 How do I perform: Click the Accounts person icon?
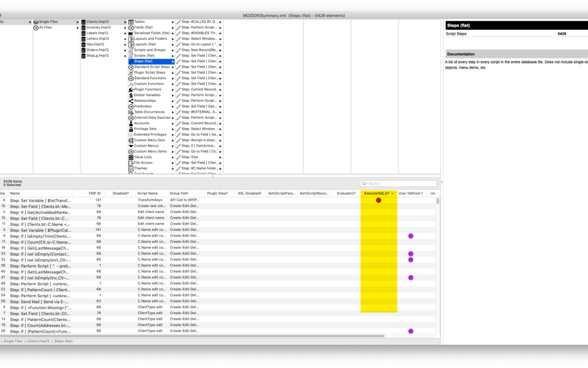[131, 123]
